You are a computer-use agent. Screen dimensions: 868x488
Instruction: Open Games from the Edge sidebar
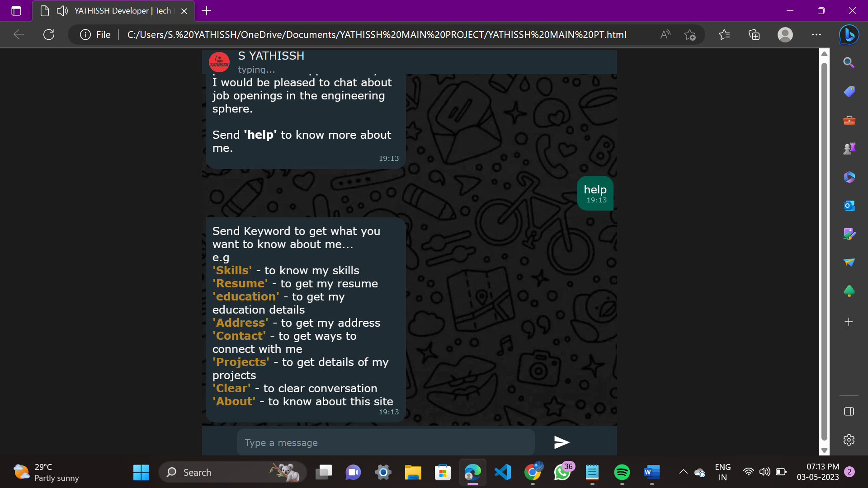tap(849, 148)
